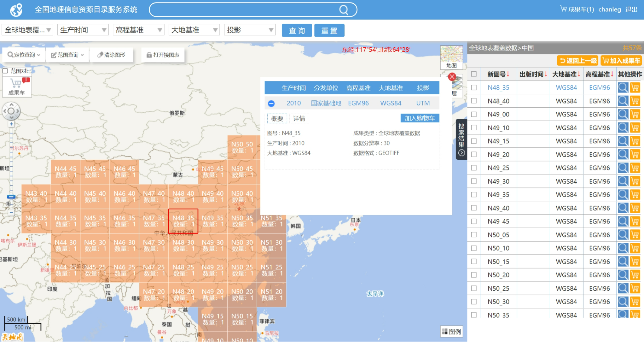644x349 pixels.
Task: Toggle the select-all checkbox in the table header
Action: [x=474, y=74]
